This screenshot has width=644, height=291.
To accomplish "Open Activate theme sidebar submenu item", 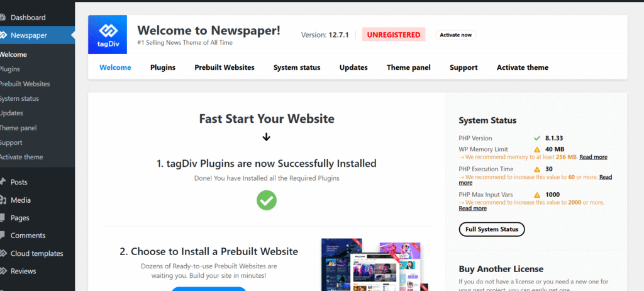I will pyautogui.click(x=21, y=157).
